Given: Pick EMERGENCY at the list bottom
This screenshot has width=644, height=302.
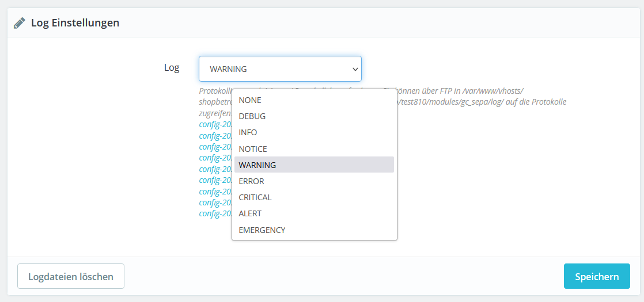Looking at the screenshot, I should pos(262,230).
